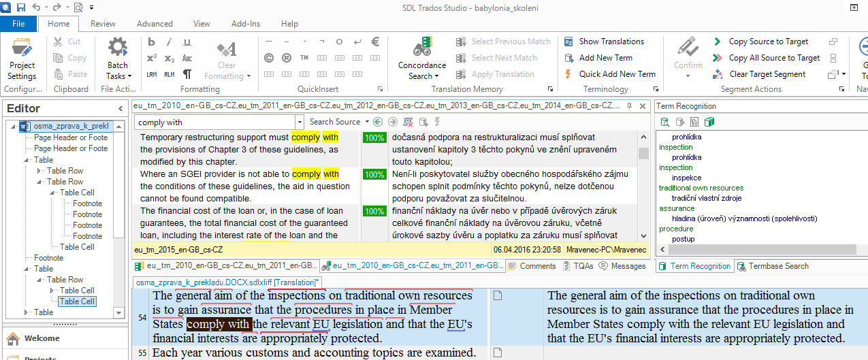This screenshot has width=868, height=360.
Task: Switch to Messages tab
Action: [622, 266]
